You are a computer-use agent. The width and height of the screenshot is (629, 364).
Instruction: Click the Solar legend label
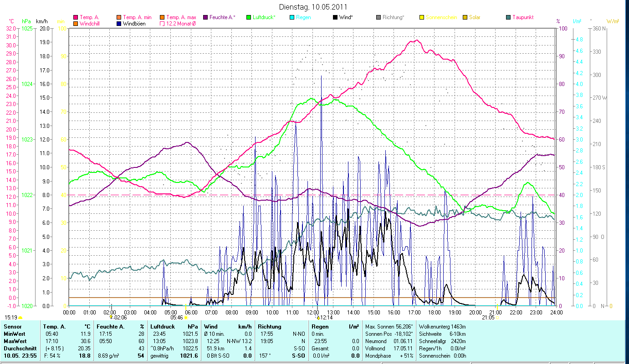tap(475, 17)
